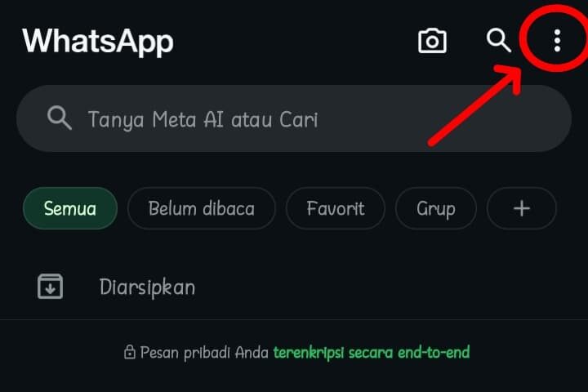Image resolution: width=588 pixels, height=392 pixels.
Task: Show only Grup chats
Action: pos(436,208)
